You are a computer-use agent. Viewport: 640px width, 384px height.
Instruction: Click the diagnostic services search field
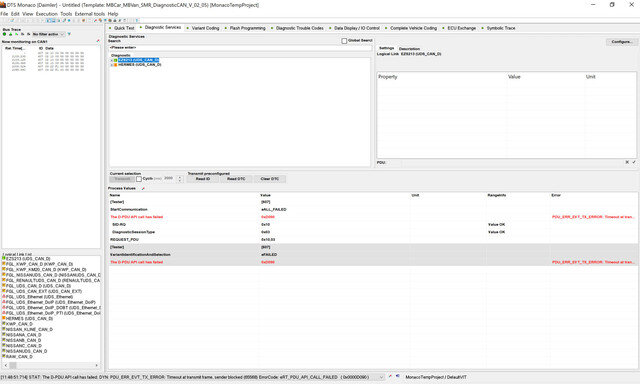(240, 48)
